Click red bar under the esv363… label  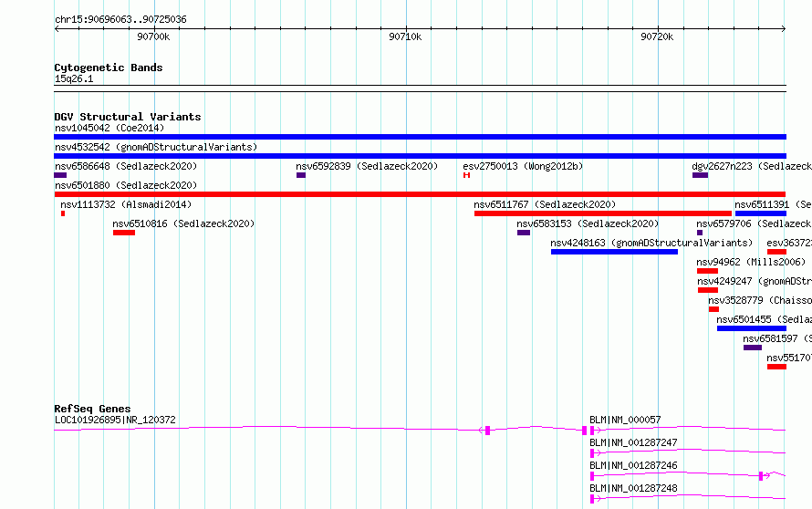[x=776, y=252]
